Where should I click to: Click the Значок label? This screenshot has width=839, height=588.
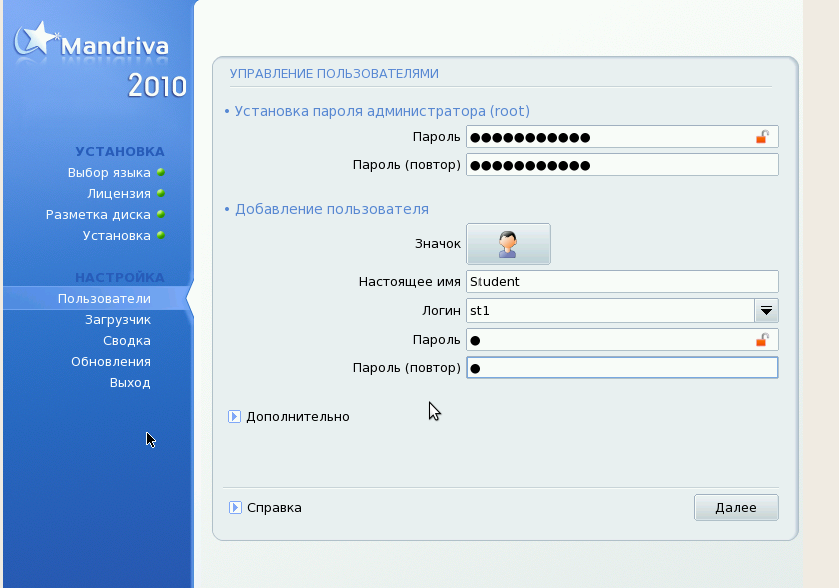point(438,244)
